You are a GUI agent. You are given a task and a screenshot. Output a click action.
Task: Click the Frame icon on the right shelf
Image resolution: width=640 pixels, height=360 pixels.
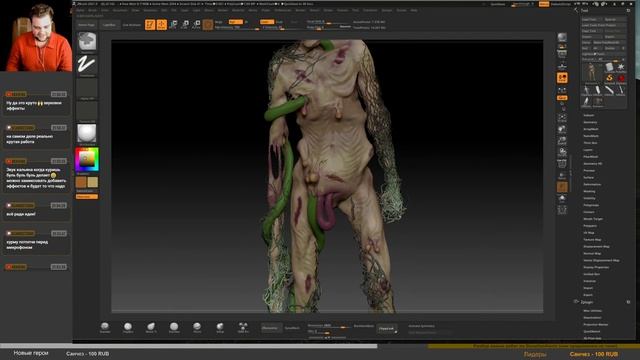(x=562, y=118)
